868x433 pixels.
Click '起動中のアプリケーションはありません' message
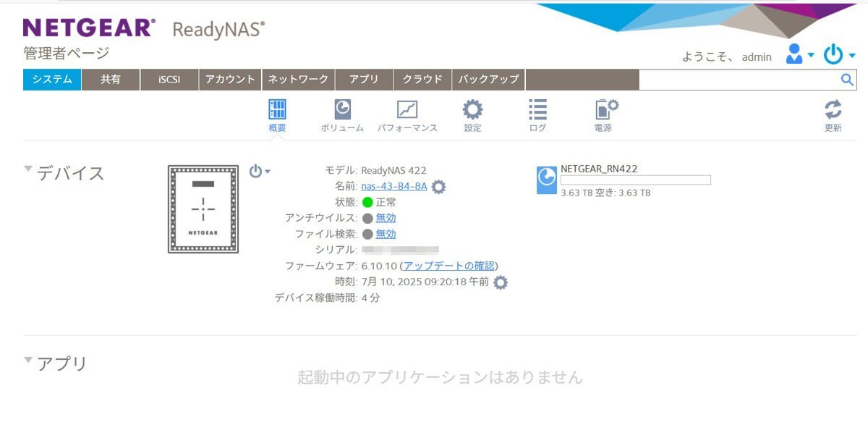(x=440, y=377)
